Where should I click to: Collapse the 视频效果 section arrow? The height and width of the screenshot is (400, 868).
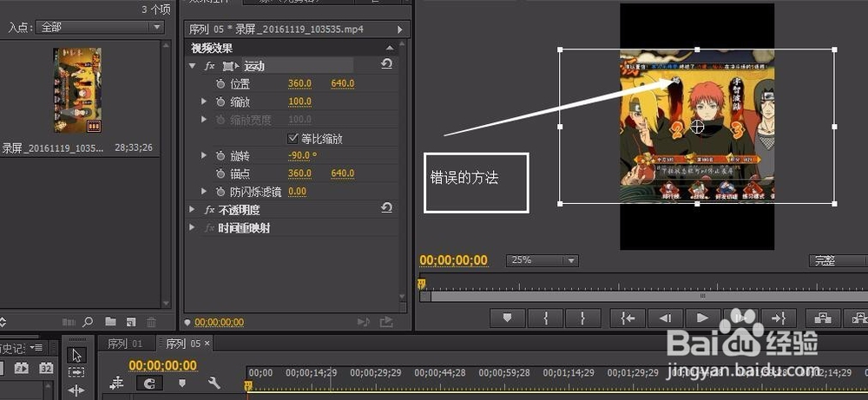pos(389,48)
